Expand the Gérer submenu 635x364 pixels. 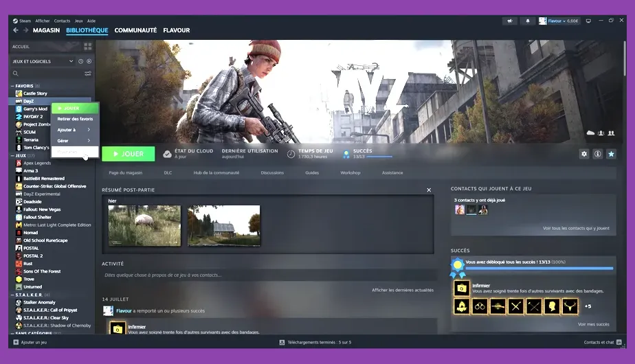75,141
